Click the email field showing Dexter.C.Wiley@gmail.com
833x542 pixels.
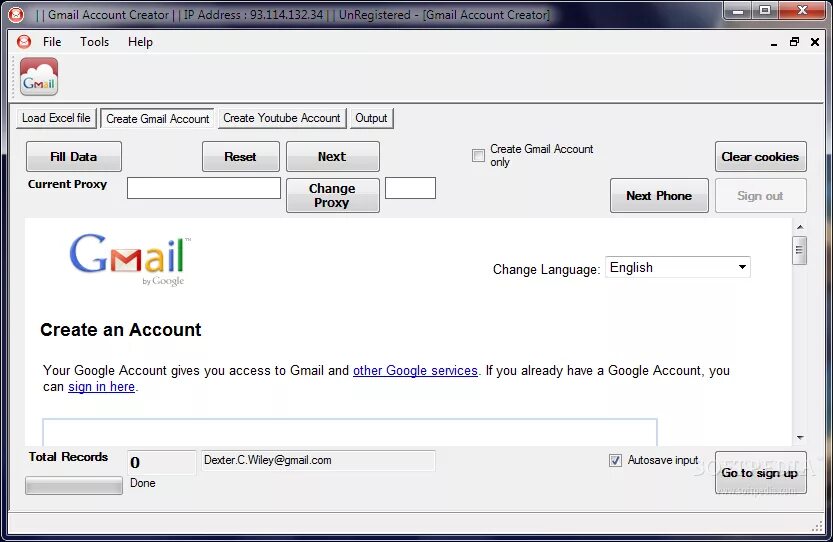pyautogui.click(x=318, y=461)
